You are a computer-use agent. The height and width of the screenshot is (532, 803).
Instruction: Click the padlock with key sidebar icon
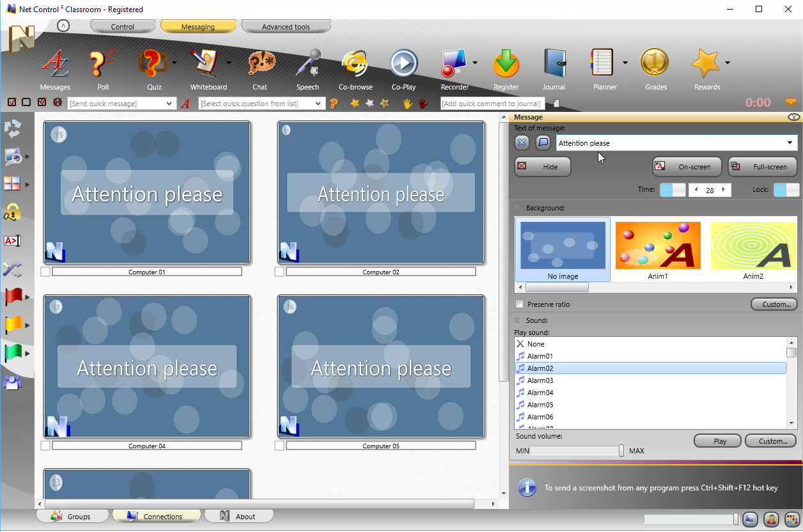point(13,212)
